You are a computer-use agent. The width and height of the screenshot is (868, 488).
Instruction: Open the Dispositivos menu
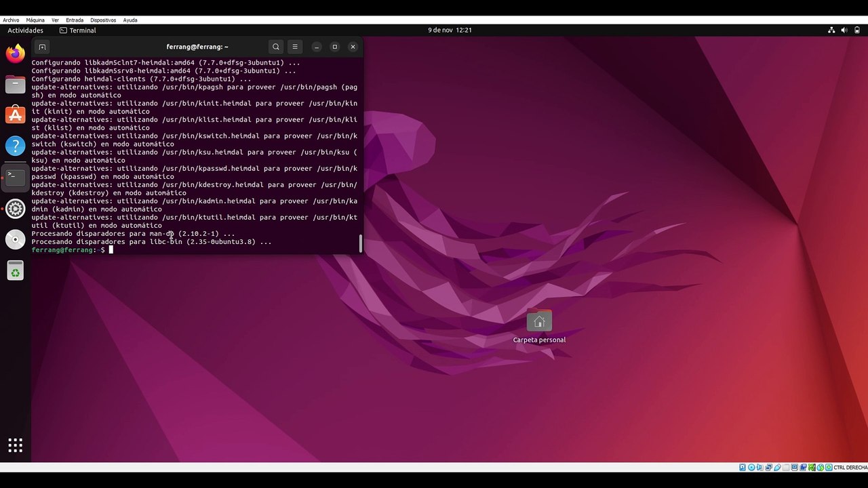coord(103,20)
